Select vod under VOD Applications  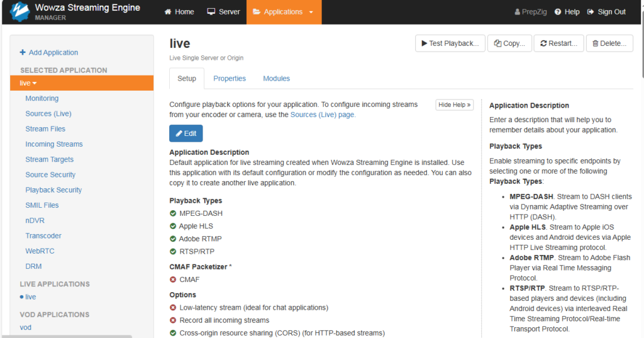[25, 327]
